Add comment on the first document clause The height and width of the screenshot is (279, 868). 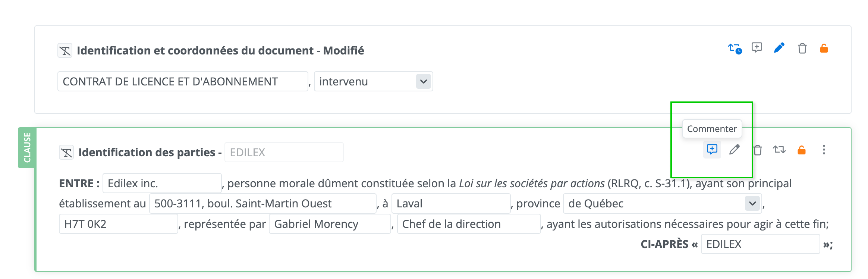(757, 48)
